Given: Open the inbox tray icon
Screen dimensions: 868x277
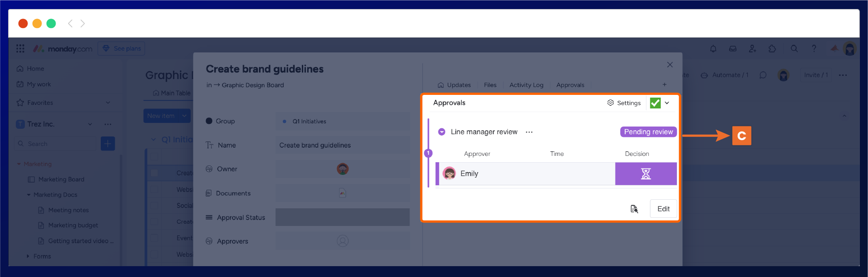Looking at the screenshot, I should coord(733,49).
